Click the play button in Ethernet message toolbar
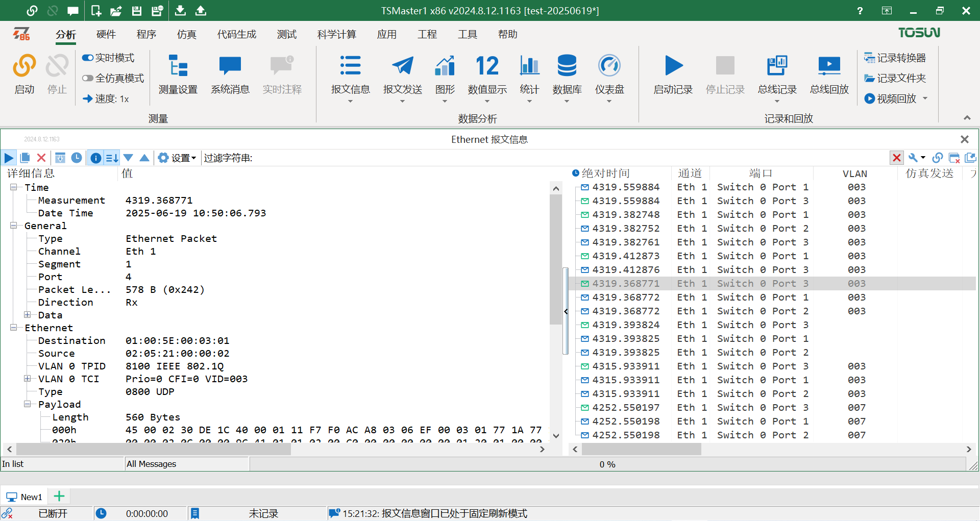980x521 pixels. (x=9, y=158)
